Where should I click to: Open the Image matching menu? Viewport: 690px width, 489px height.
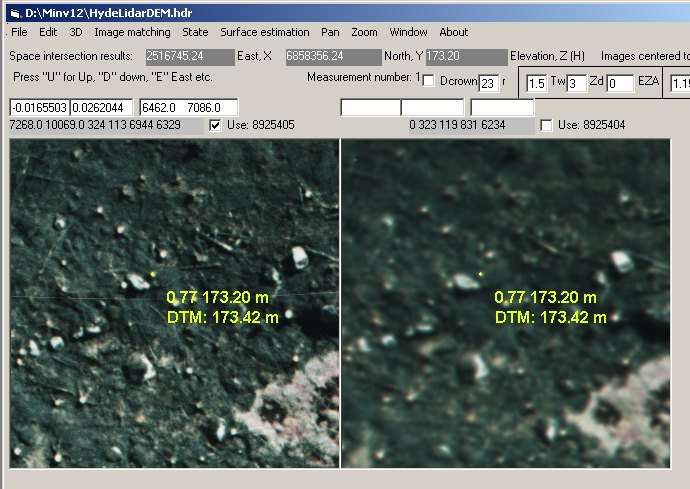click(133, 32)
